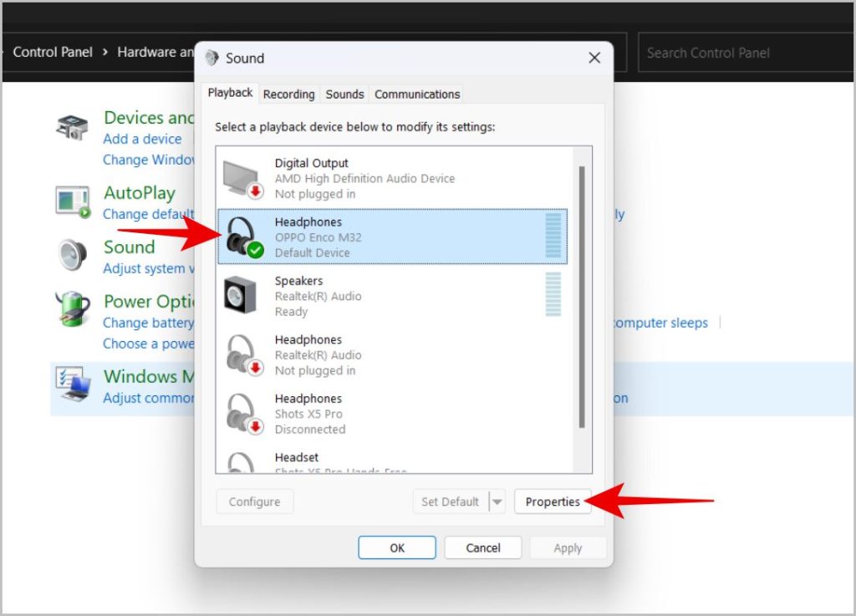Click the playback device list scrollbar
The width and height of the screenshot is (856, 616).
coord(582,297)
